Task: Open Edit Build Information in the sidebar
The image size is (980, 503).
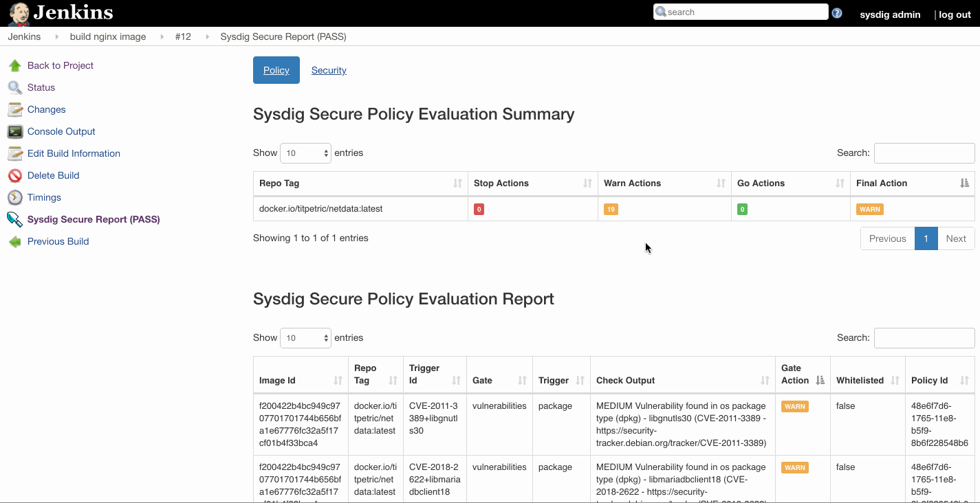Action: (74, 153)
